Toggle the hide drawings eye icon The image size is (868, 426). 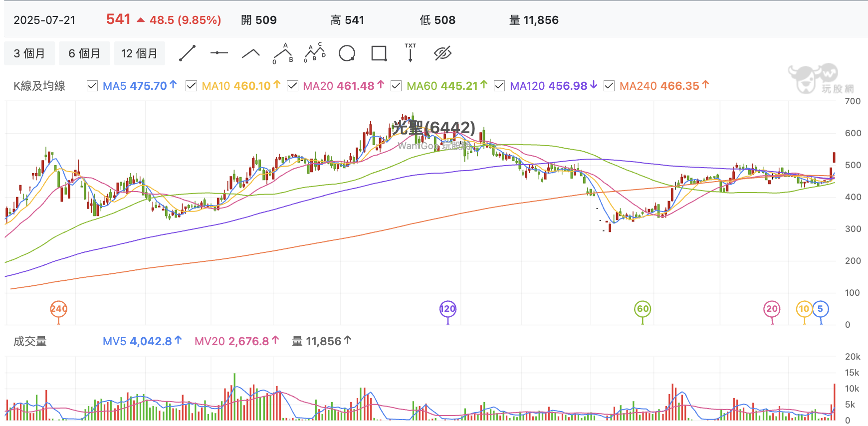point(443,53)
